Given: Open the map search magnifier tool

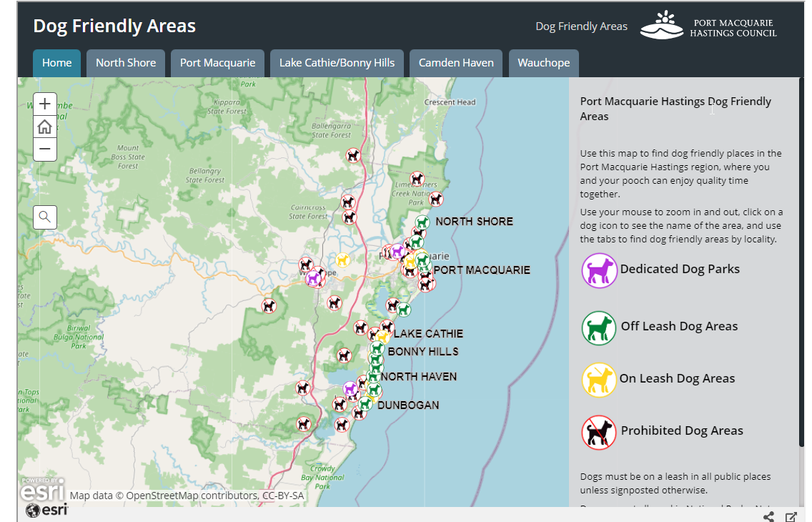Looking at the screenshot, I should click(45, 217).
